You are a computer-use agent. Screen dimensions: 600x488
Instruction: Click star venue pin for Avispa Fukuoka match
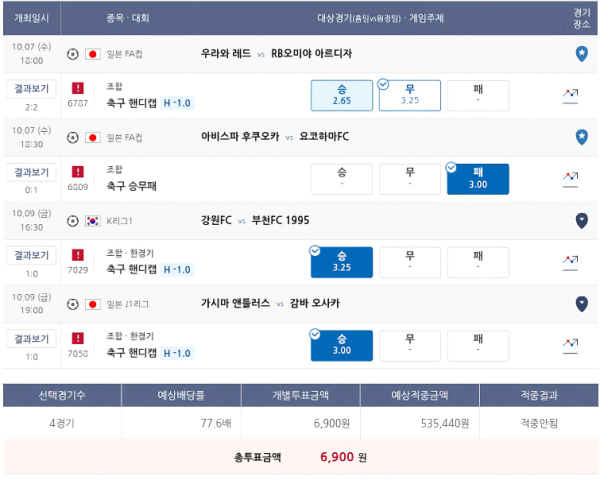pos(582,137)
